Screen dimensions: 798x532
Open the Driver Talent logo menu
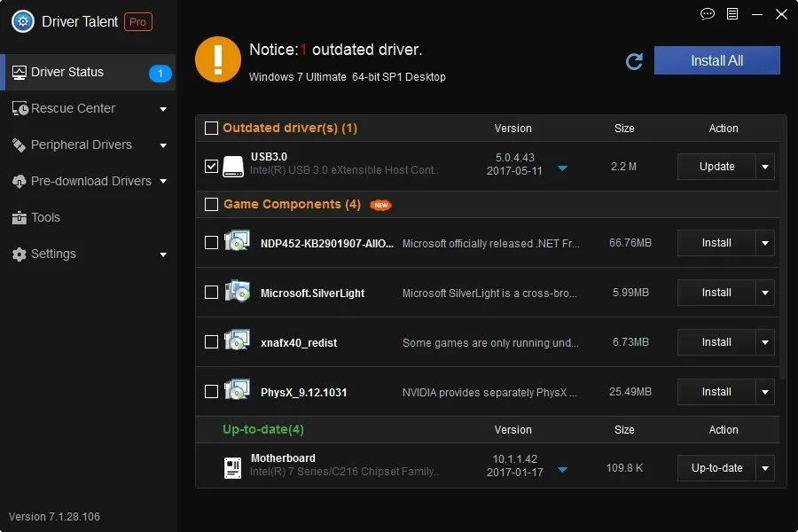click(21, 21)
